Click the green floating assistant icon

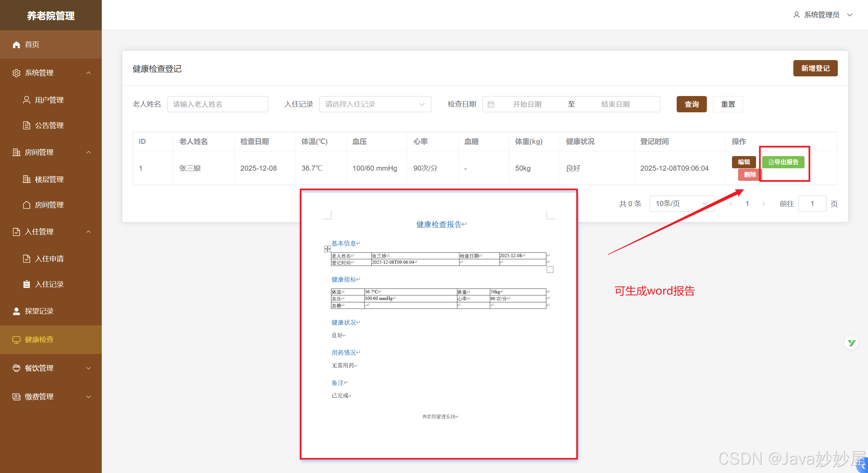coord(851,343)
